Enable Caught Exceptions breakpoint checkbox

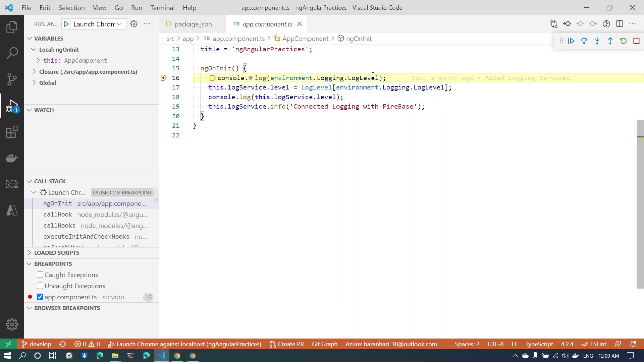click(40, 275)
